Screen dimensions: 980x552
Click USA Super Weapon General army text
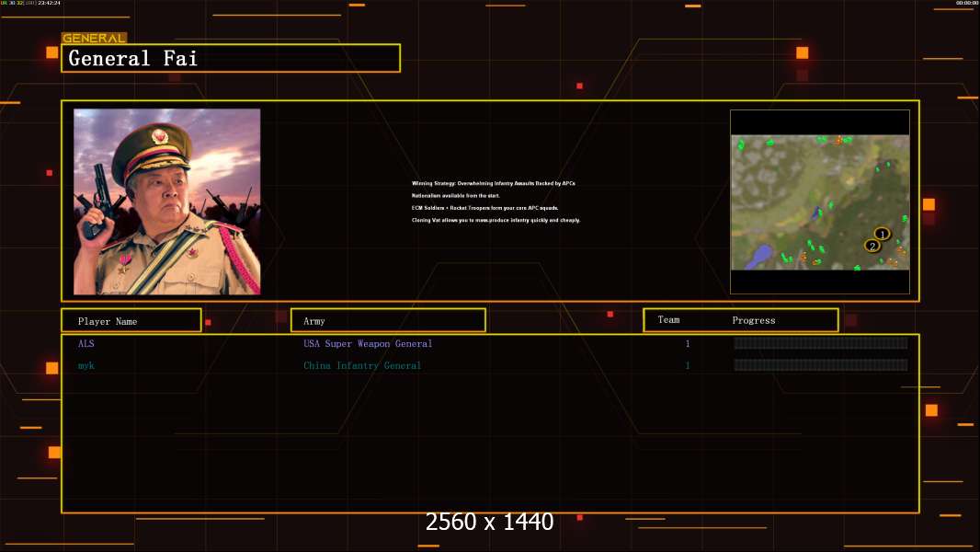(368, 344)
